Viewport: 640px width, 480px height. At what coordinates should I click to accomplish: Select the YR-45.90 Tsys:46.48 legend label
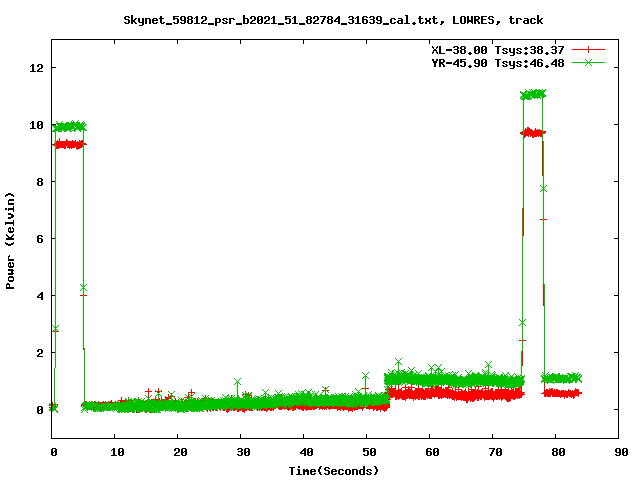pos(498,63)
